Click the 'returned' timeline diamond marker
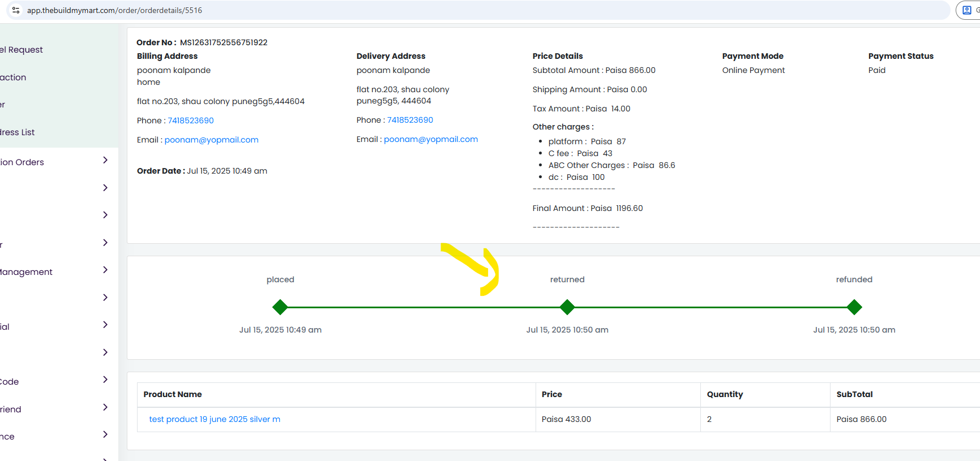980x461 pixels. point(567,307)
